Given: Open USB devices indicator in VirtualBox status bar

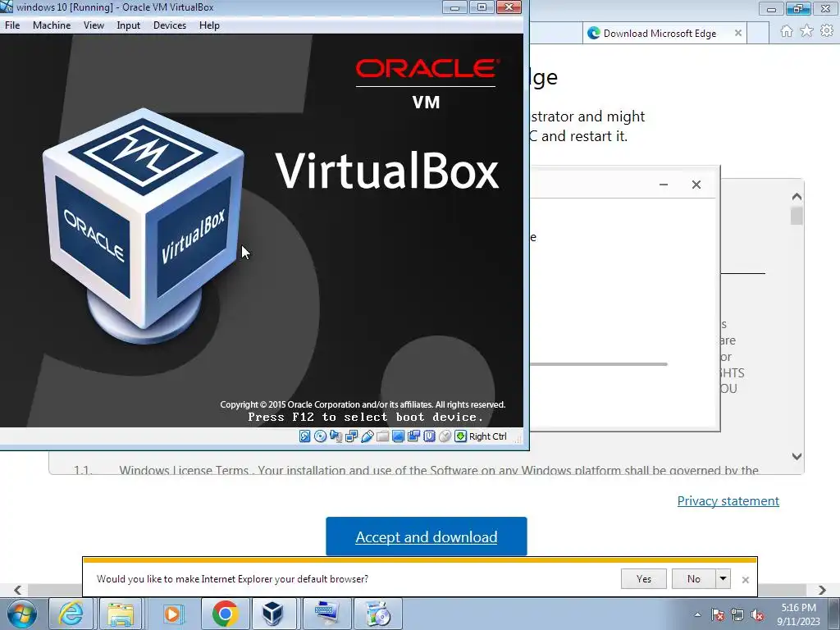Looking at the screenshot, I should pos(367,436).
